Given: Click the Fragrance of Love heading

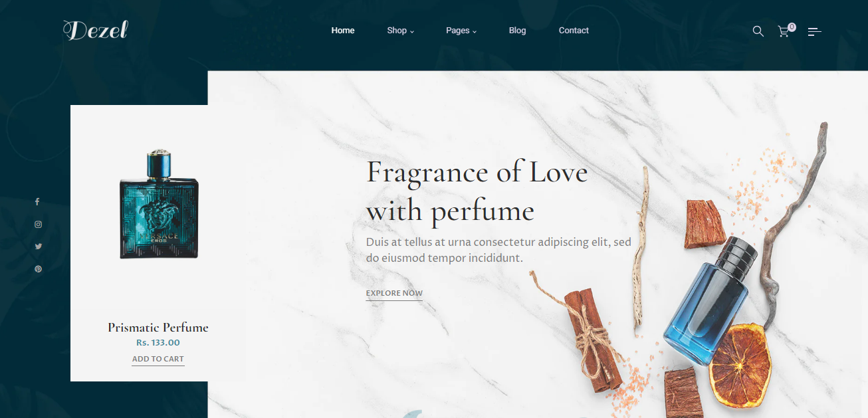Looking at the screenshot, I should [477, 192].
